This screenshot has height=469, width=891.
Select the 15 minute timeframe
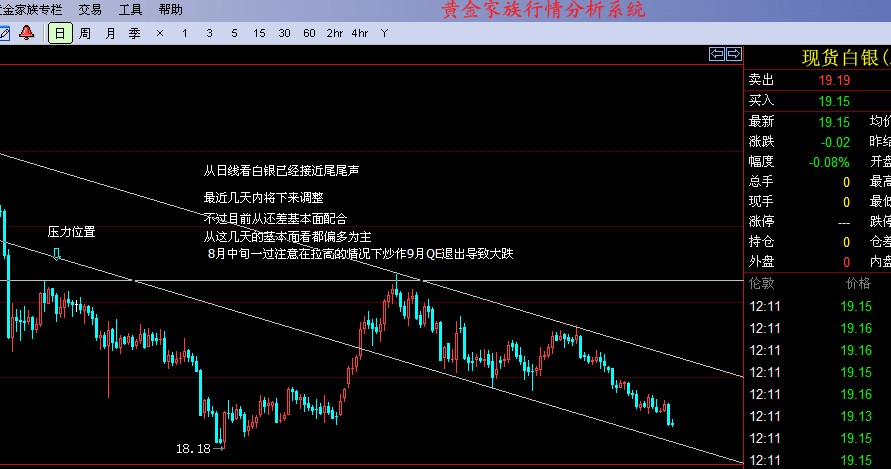coord(259,34)
